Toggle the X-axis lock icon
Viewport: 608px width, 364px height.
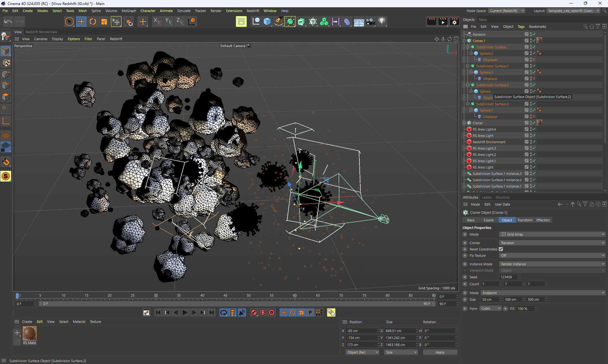157,22
